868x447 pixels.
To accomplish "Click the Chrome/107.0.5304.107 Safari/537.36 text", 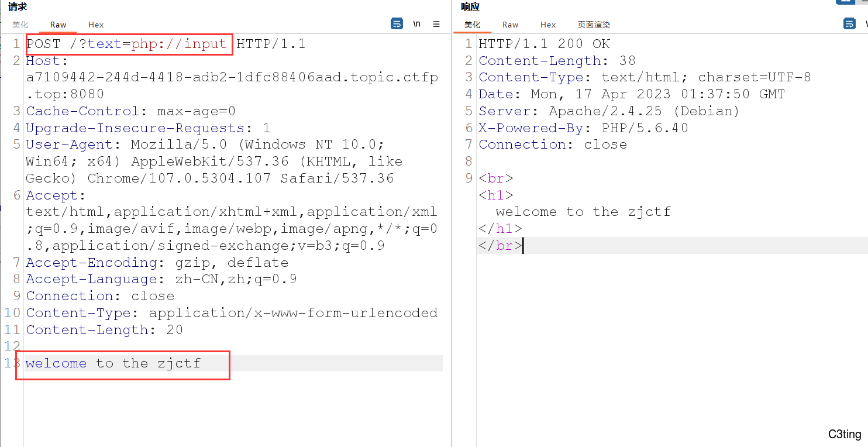I will click(x=240, y=178).
